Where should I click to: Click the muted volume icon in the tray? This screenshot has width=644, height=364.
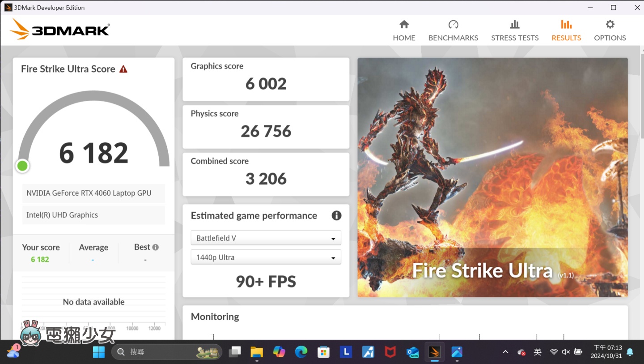pos(566,352)
